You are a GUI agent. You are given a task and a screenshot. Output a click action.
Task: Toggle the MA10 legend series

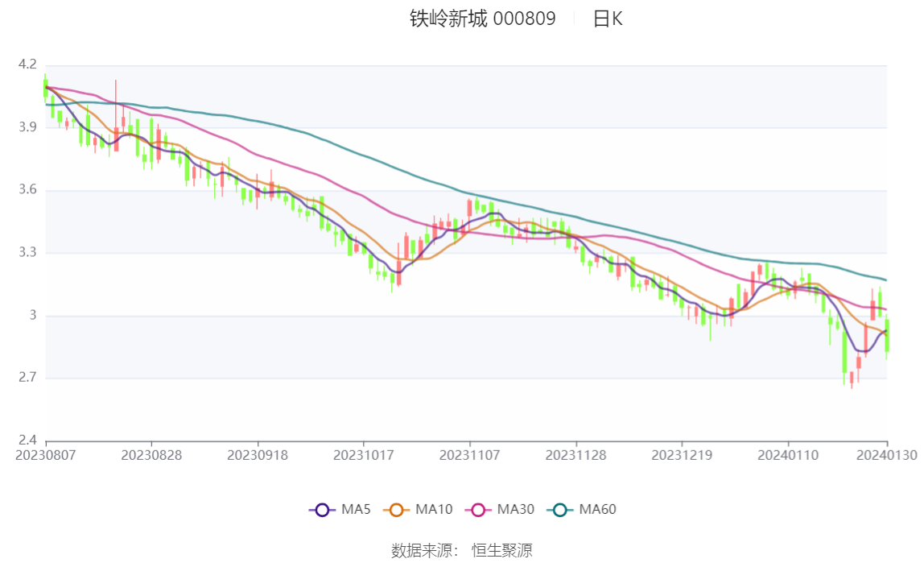[418, 509]
